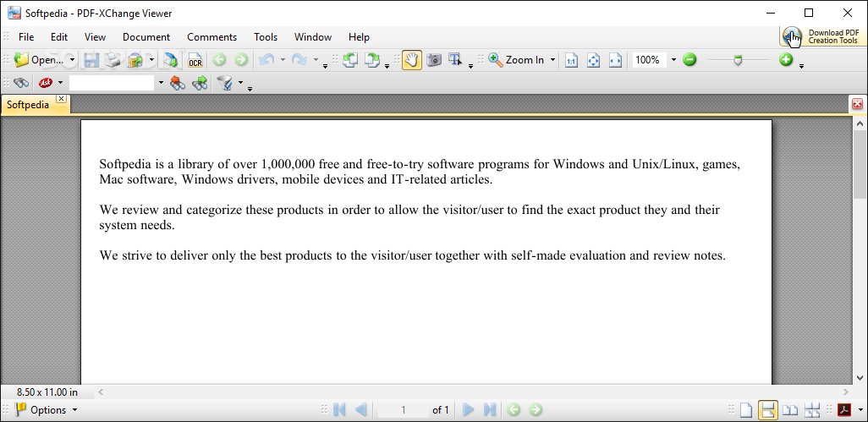868x422 pixels.
Task: Run the OCR tool
Action: point(195,60)
